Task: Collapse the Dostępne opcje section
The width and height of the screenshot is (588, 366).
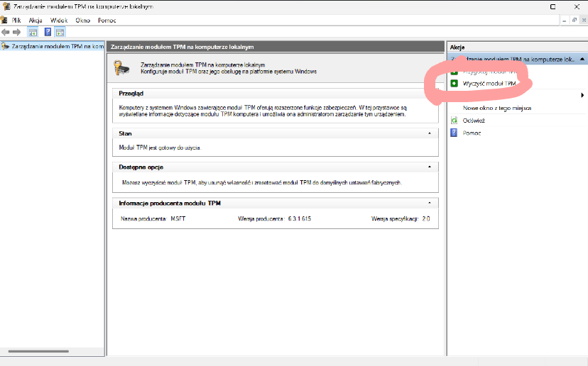Action: (x=430, y=167)
